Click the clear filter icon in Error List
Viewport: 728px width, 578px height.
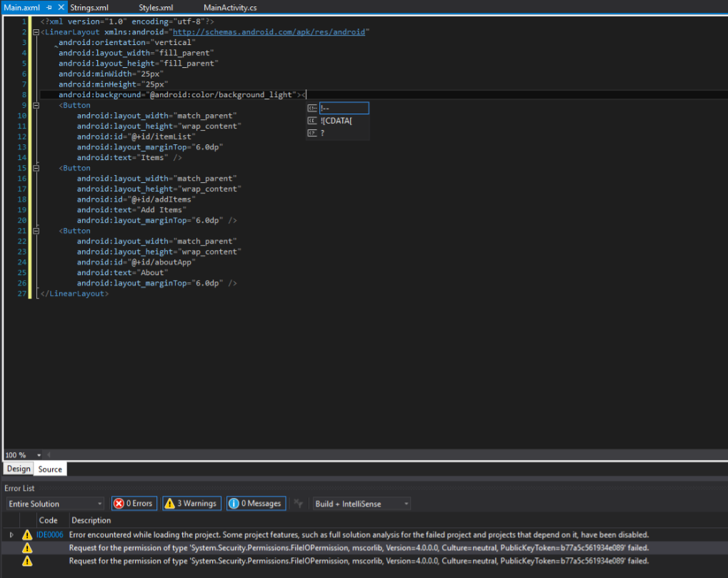click(299, 504)
